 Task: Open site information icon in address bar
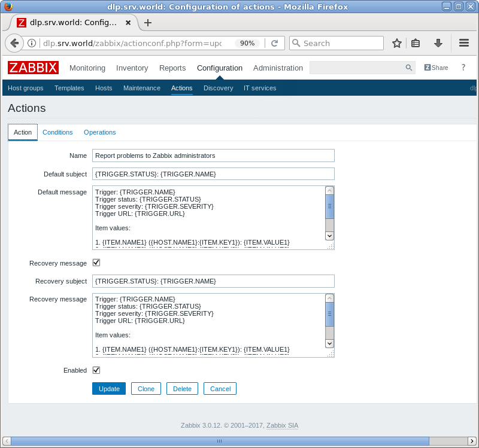(32, 43)
